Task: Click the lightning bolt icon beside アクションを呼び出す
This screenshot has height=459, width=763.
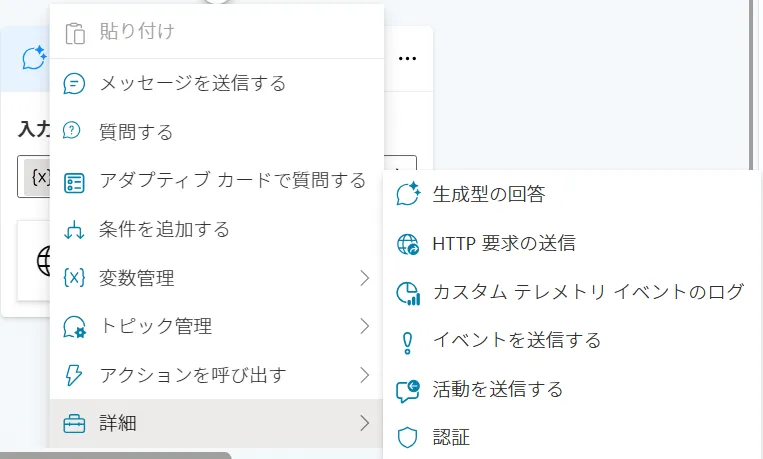Action: pos(74,375)
